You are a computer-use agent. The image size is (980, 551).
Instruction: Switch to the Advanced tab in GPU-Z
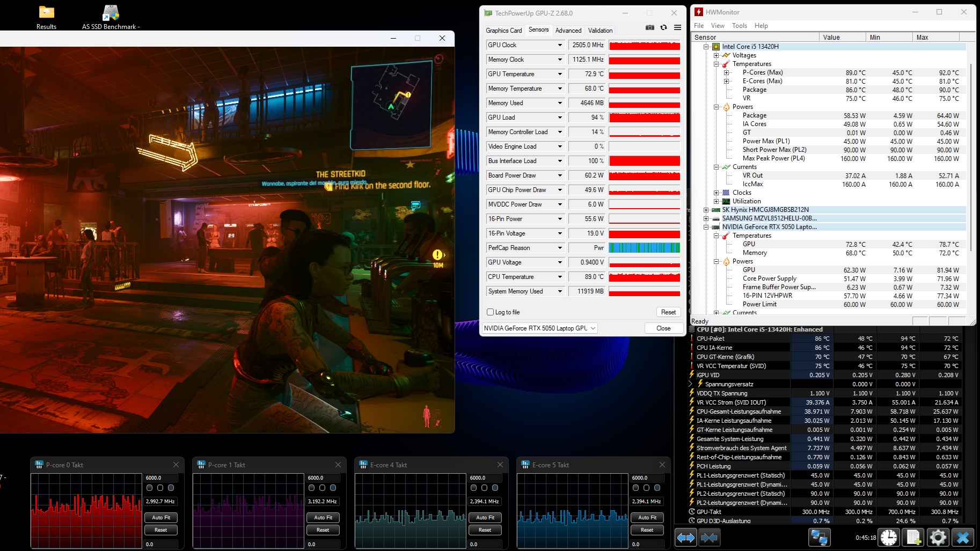[x=568, y=31]
